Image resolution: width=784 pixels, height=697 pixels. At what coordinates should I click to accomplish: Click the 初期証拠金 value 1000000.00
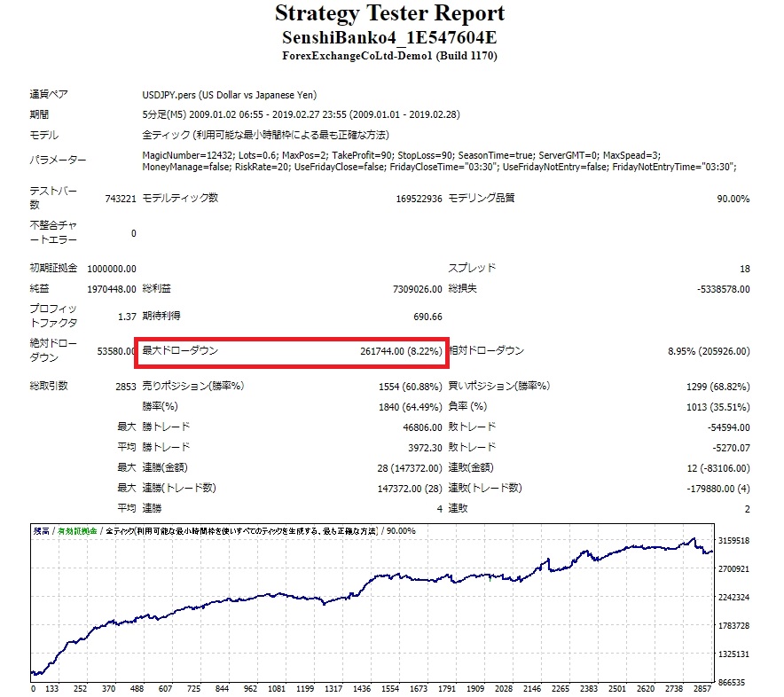[x=112, y=269]
